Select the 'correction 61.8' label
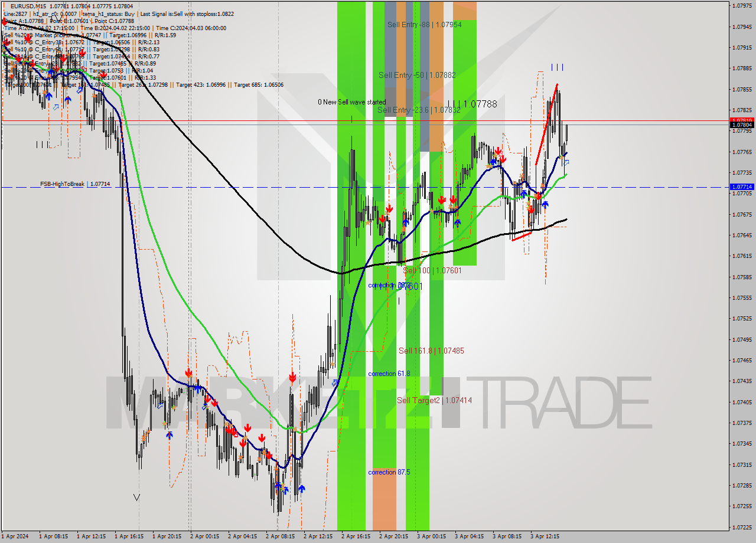 [389, 374]
